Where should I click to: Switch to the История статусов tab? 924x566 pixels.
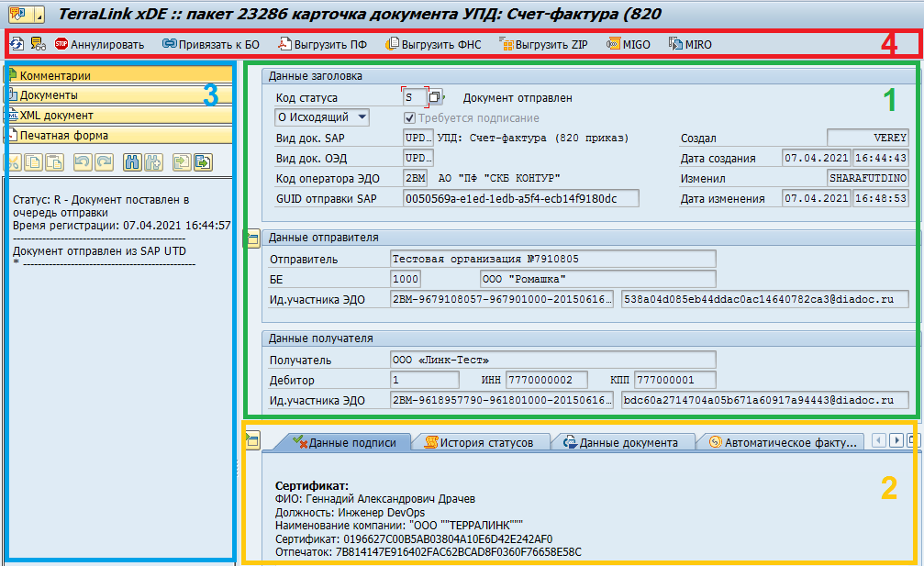(x=477, y=442)
